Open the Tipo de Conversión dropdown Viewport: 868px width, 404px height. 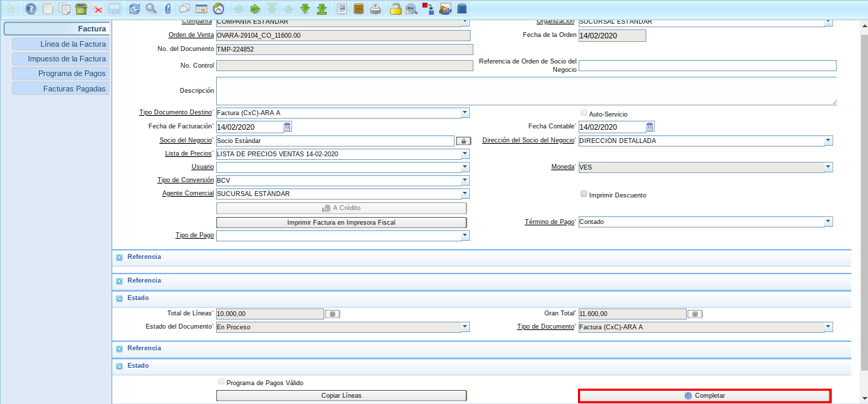coord(464,181)
